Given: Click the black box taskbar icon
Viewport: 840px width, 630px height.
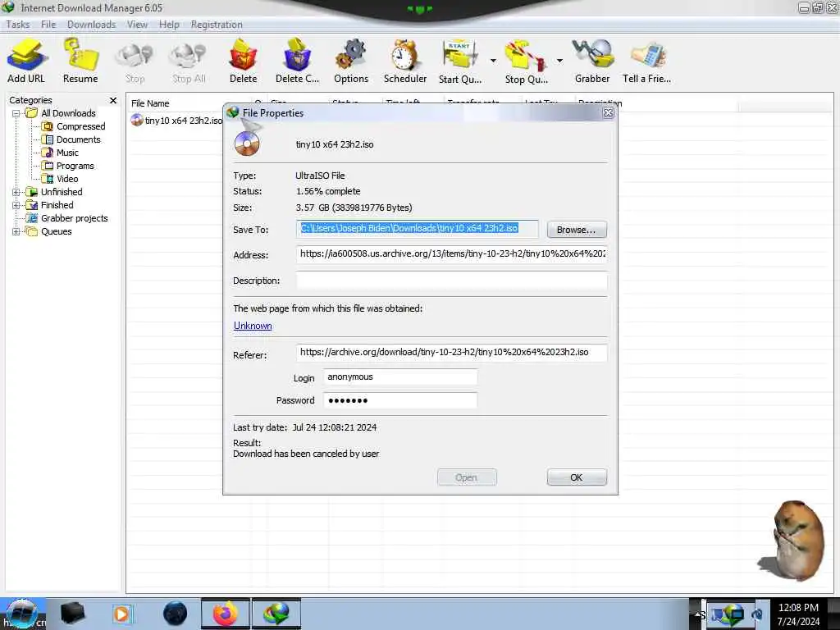Looking at the screenshot, I should [x=72, y=614].
